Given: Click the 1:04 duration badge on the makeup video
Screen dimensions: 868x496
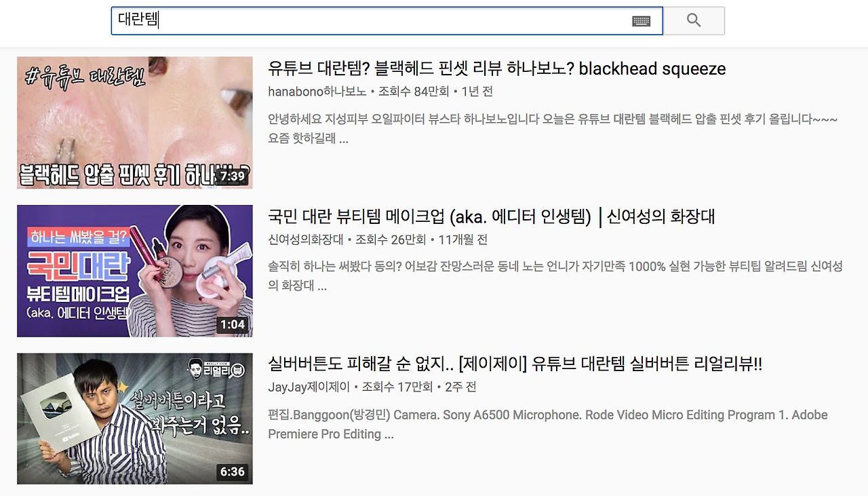Looking at the screenshot, I should pyautogui.click(x=234, y=324).
